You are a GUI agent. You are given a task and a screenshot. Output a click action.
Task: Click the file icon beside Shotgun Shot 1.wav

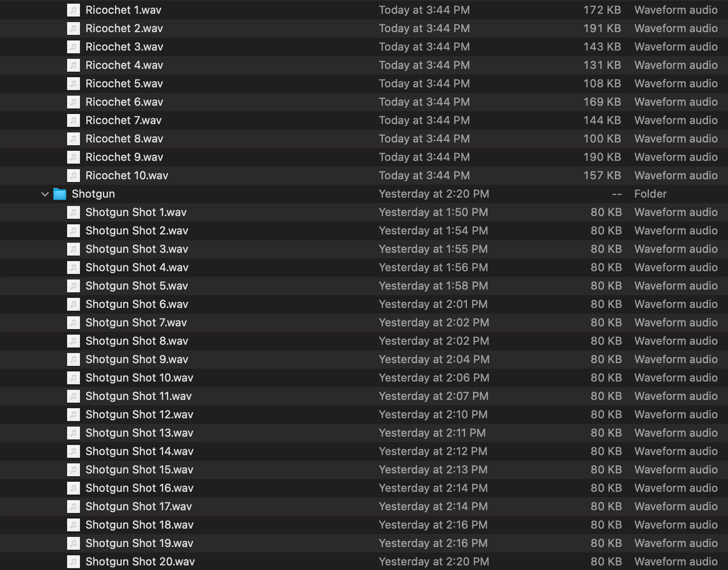(74, 212)
